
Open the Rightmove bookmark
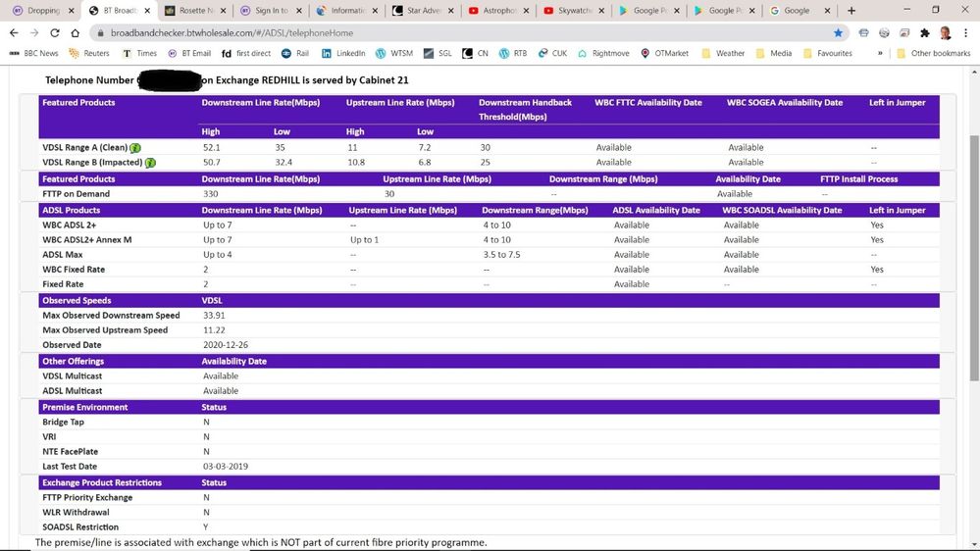605,53
